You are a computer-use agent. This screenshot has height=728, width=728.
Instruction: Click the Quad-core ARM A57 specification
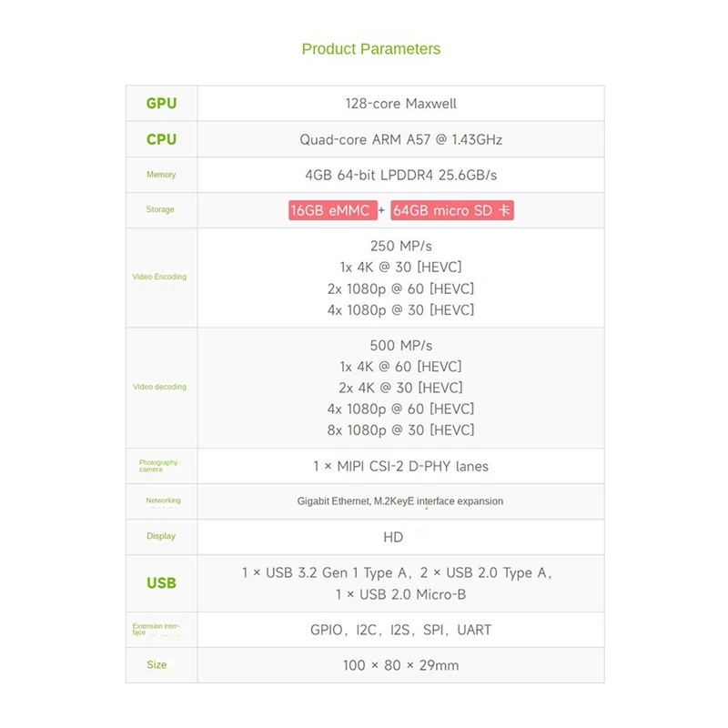point(400,139)
